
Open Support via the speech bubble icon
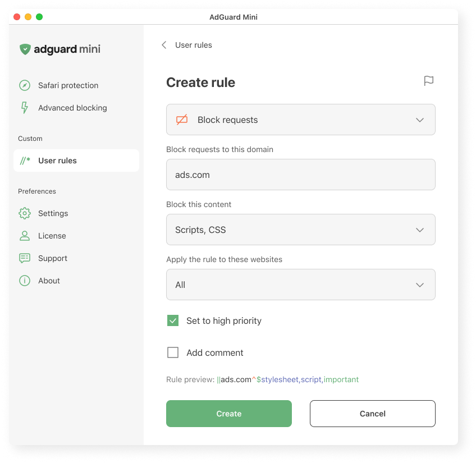[25, 258]
